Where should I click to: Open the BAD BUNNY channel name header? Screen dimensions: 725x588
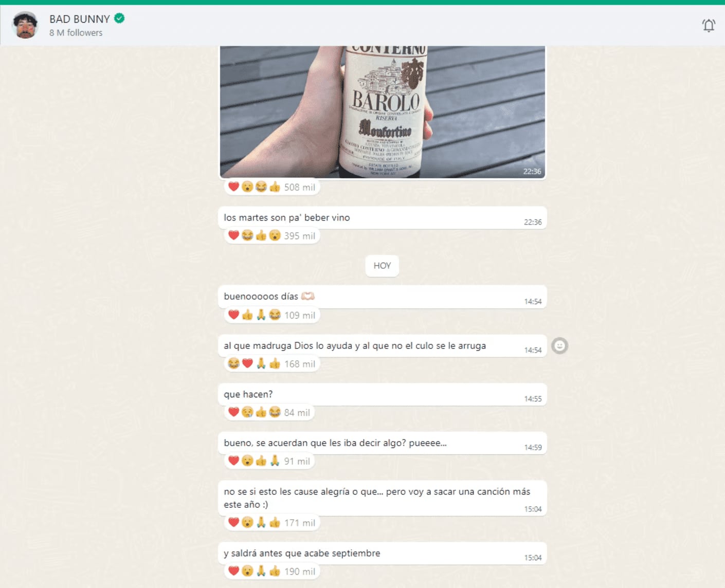(80, 19)
